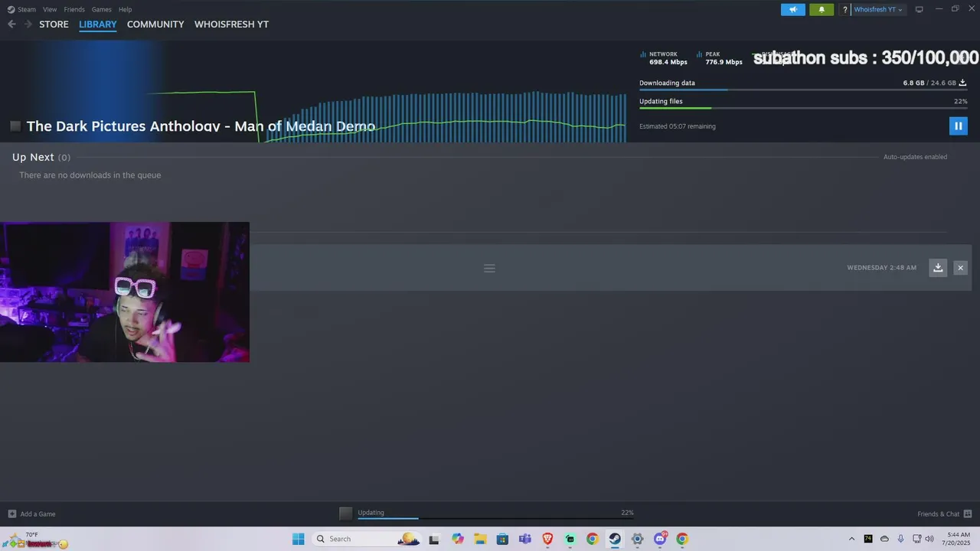
Task: Grab the drag handle on the scheduled row
Action: pos(489,268)
